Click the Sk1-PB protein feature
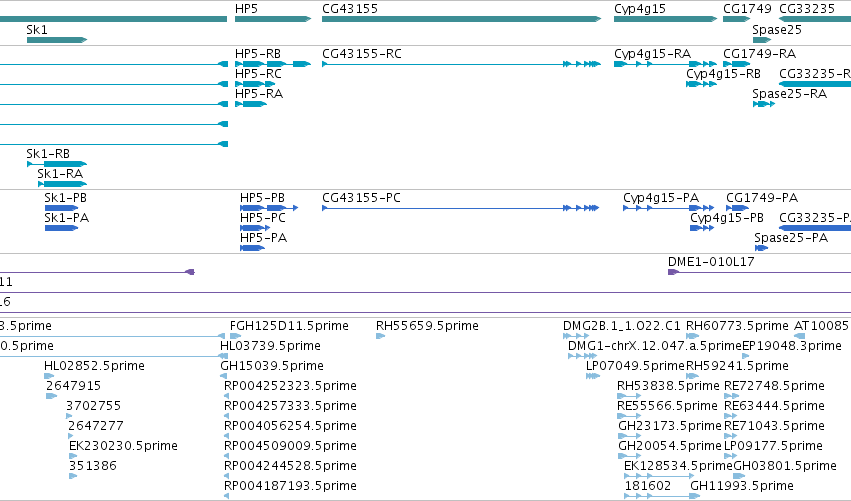 coord(61,208)
